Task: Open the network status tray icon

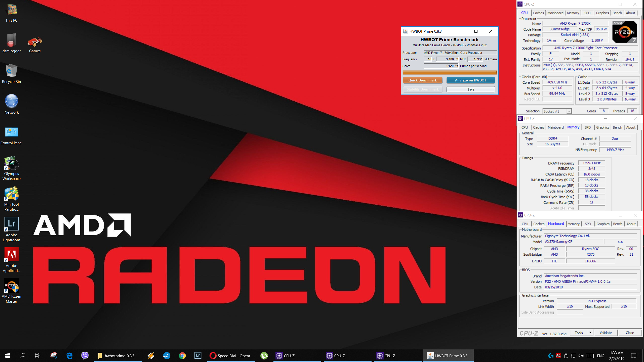Action: [x=574, y=356]
